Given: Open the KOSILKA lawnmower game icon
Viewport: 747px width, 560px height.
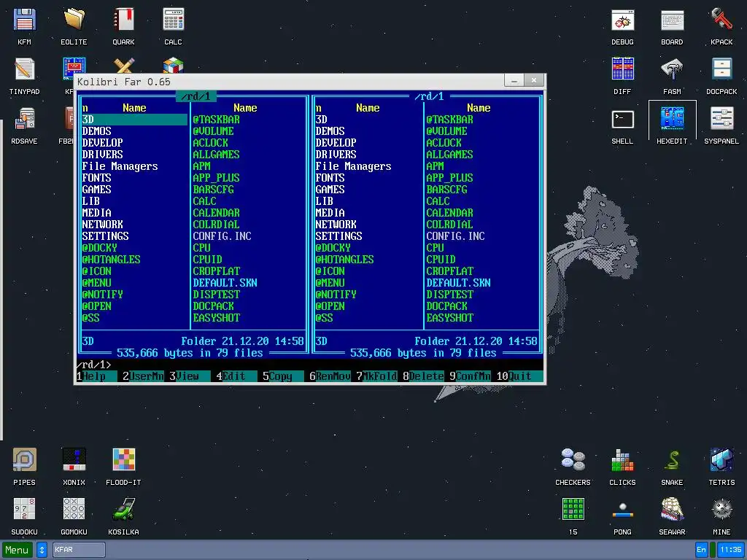Looking at the screenshot, I should (123, 516).
